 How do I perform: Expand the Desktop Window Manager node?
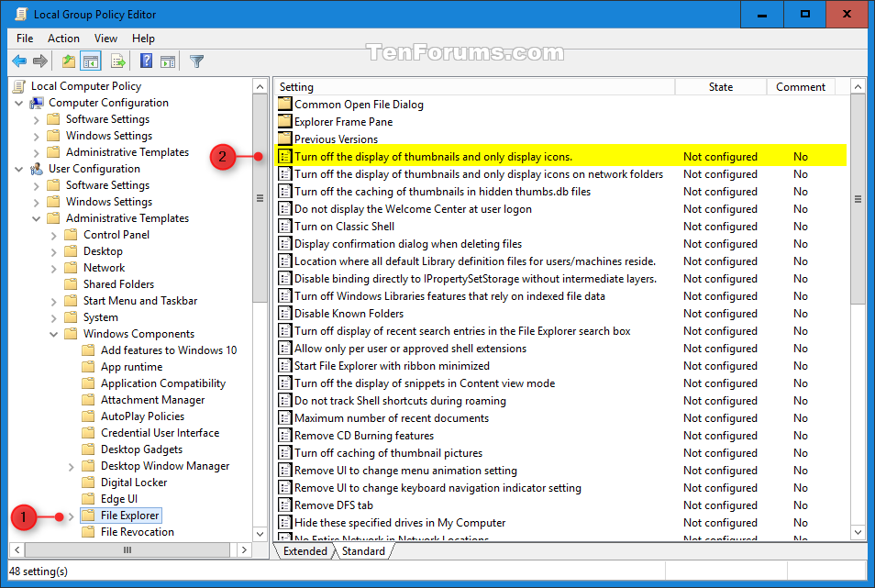click(x=71, y=466)
